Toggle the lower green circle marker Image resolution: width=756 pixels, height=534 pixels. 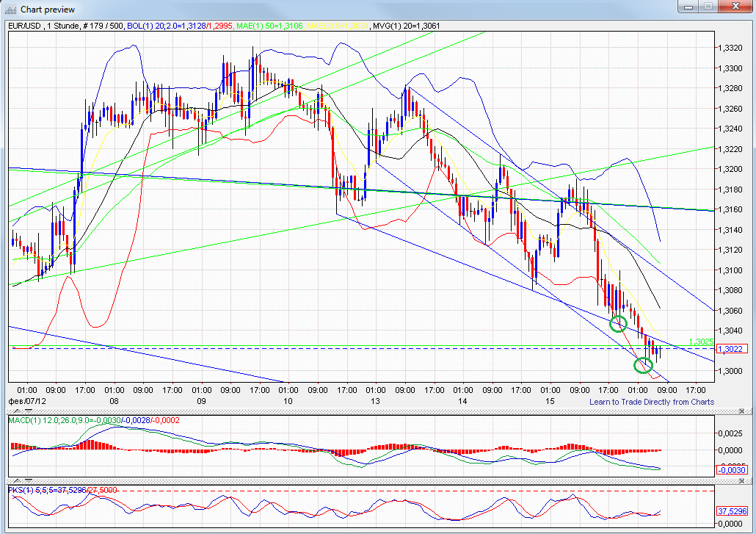643,364
